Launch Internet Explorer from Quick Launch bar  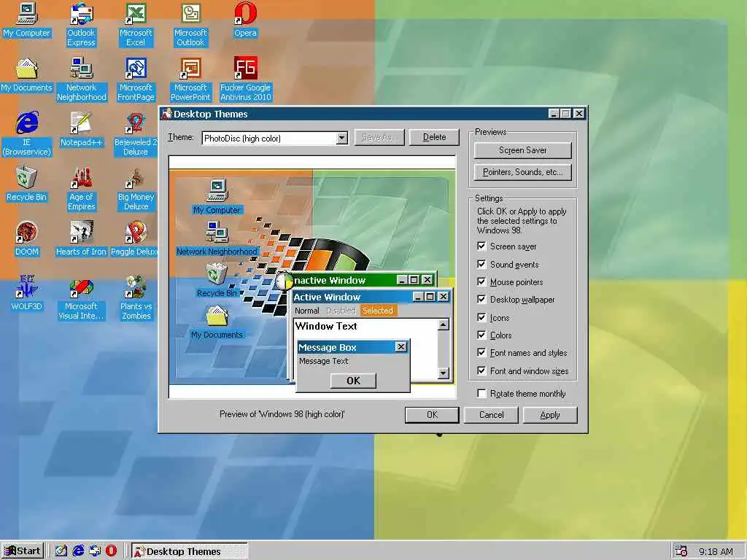(x=78, y=551)
